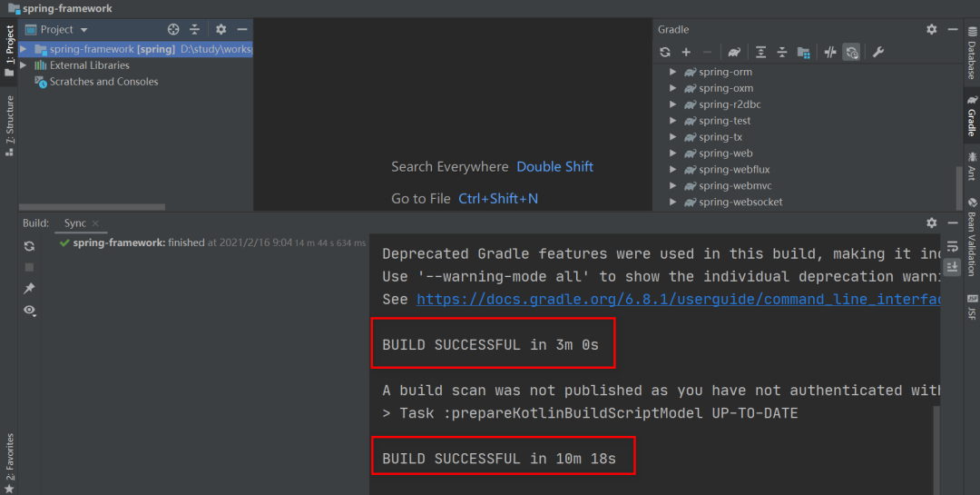Click spring-framework title in breadcrumb bar
980x495 pixels.
click(67, 9)
